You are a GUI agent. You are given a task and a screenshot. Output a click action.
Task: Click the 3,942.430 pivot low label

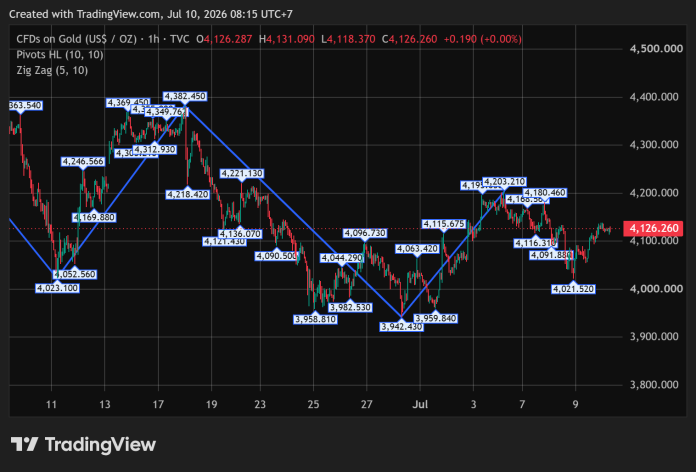tap(402, 327)
